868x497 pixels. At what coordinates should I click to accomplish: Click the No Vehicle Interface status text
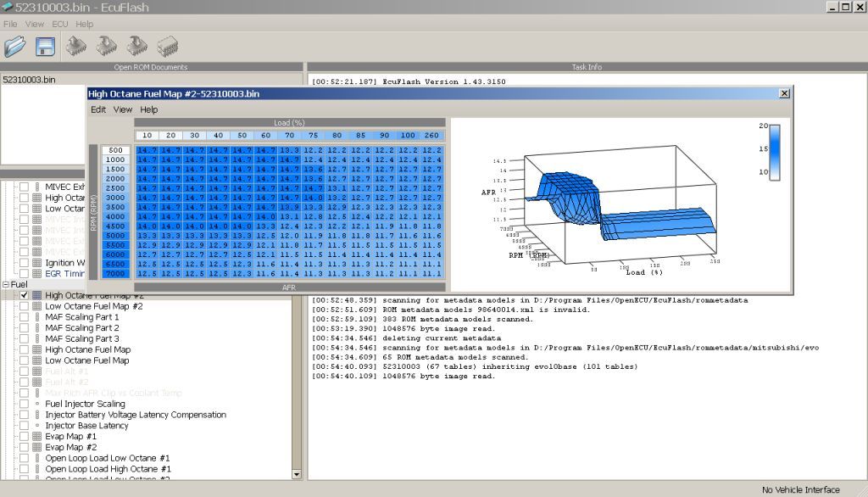(x=800, y=490)
